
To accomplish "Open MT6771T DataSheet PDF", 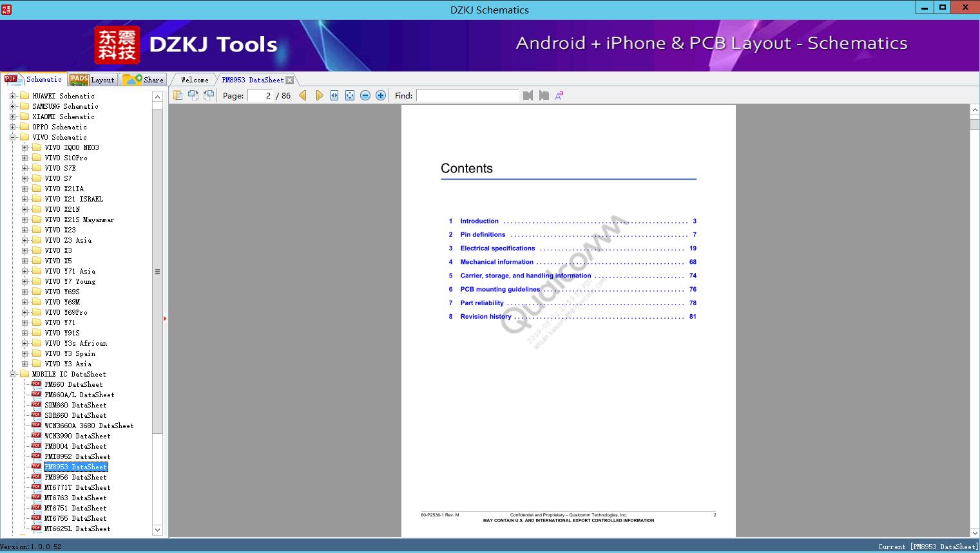I will 77,487.
